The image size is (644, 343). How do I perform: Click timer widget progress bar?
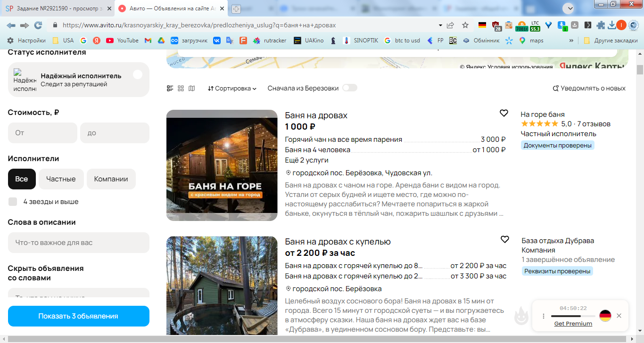coord(573,316)
